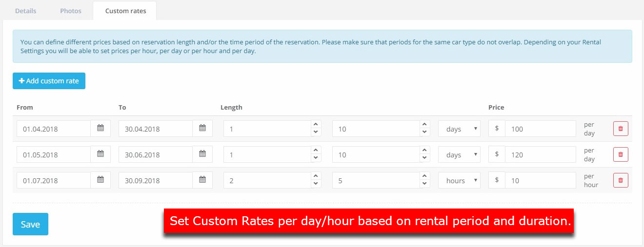Click the Add custom rate button
Viewport: 644px width, 247px height.
(x=49, y=81)
